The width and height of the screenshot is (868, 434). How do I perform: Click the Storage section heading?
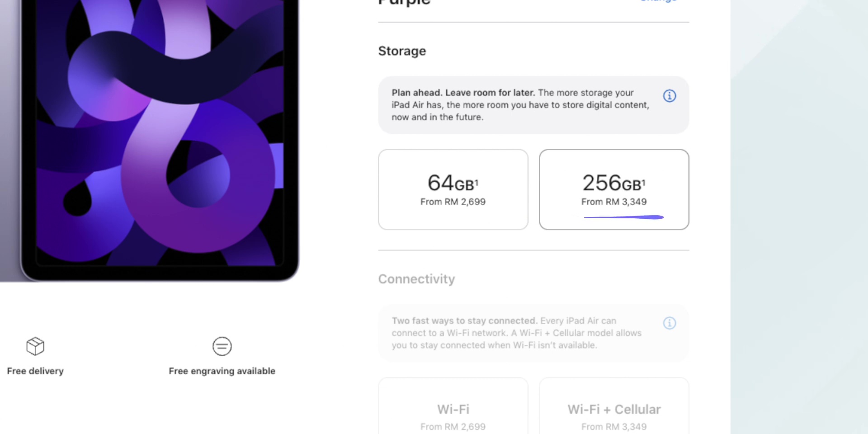point(402,51)
